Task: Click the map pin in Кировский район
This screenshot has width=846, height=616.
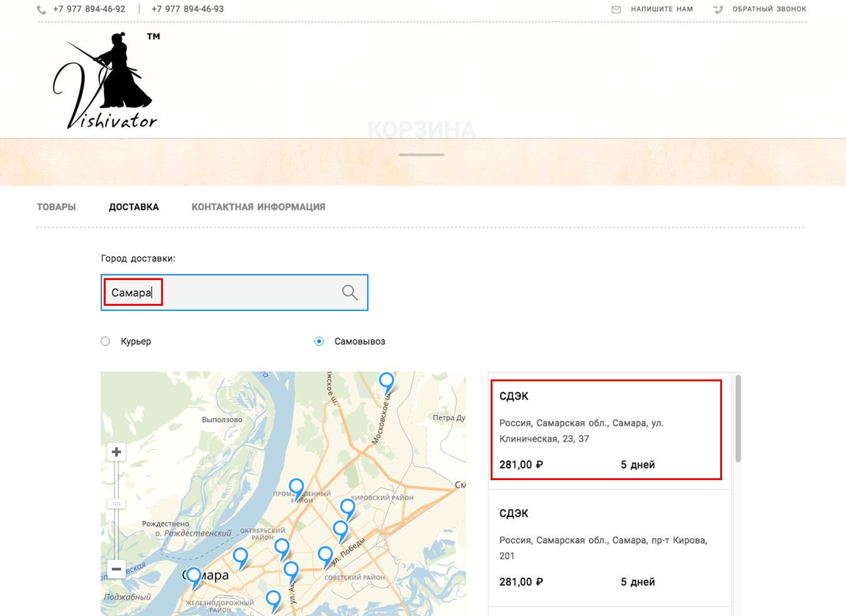Action: coord(348,508)
